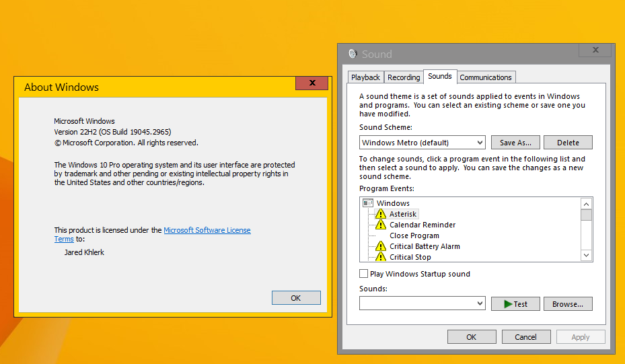625x364 pixels.
Task: Open the Microsoft Software License link
Action: 207,230
